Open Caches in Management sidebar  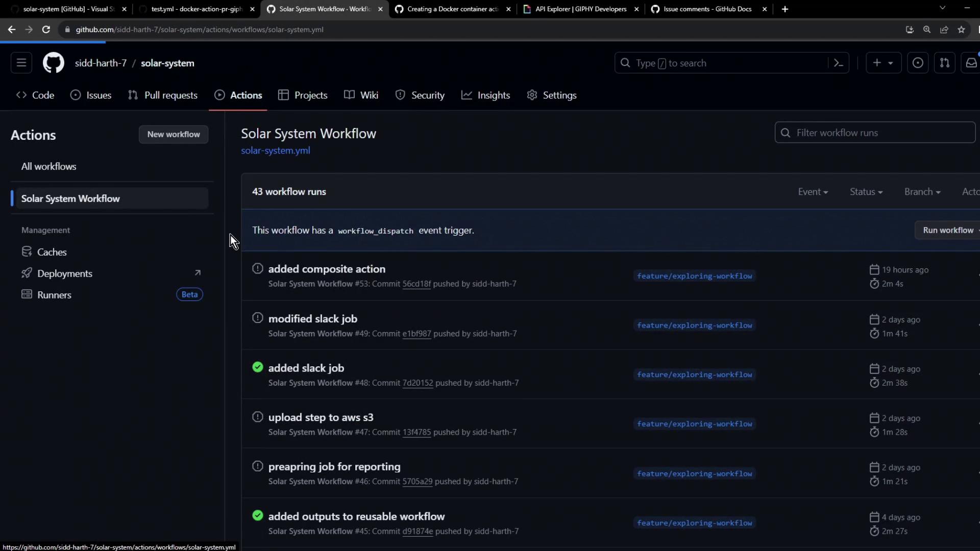coord(52,252)
